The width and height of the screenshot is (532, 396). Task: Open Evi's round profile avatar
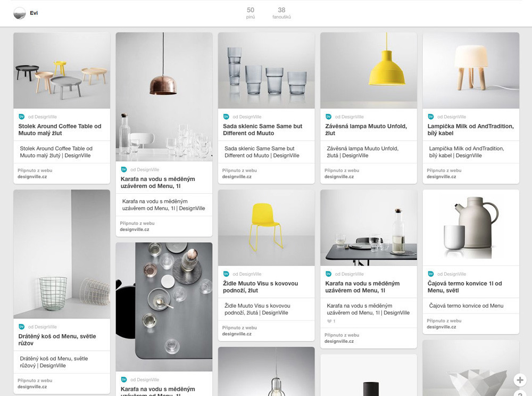(x=19, y=13)
